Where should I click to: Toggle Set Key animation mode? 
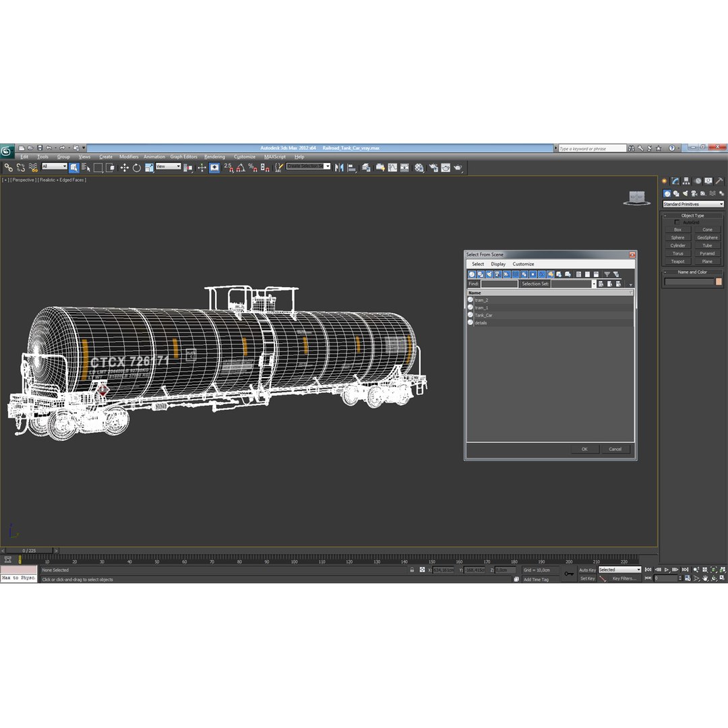(587, 578)
